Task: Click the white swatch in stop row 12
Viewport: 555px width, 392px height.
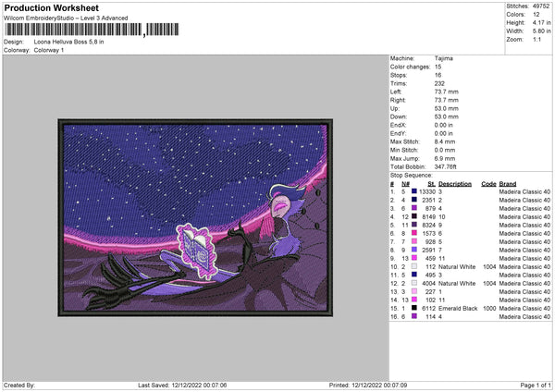Action: [x=414, y=283]
